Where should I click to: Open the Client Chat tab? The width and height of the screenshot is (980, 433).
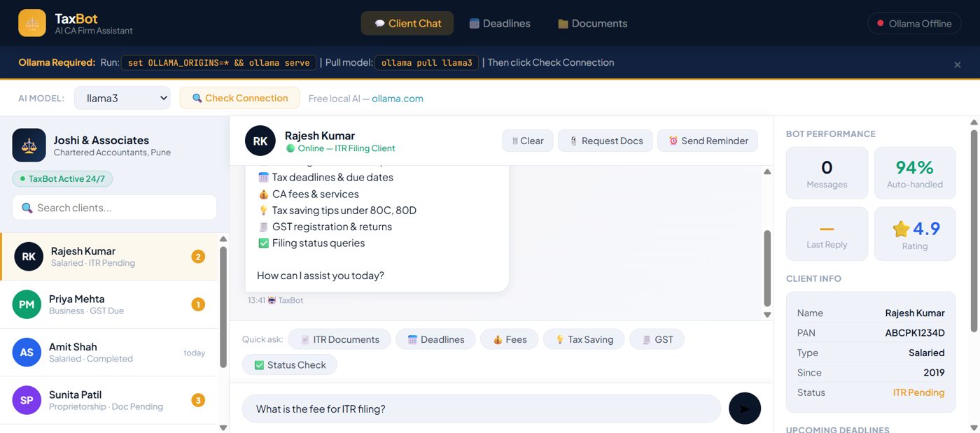click(407, 23)
